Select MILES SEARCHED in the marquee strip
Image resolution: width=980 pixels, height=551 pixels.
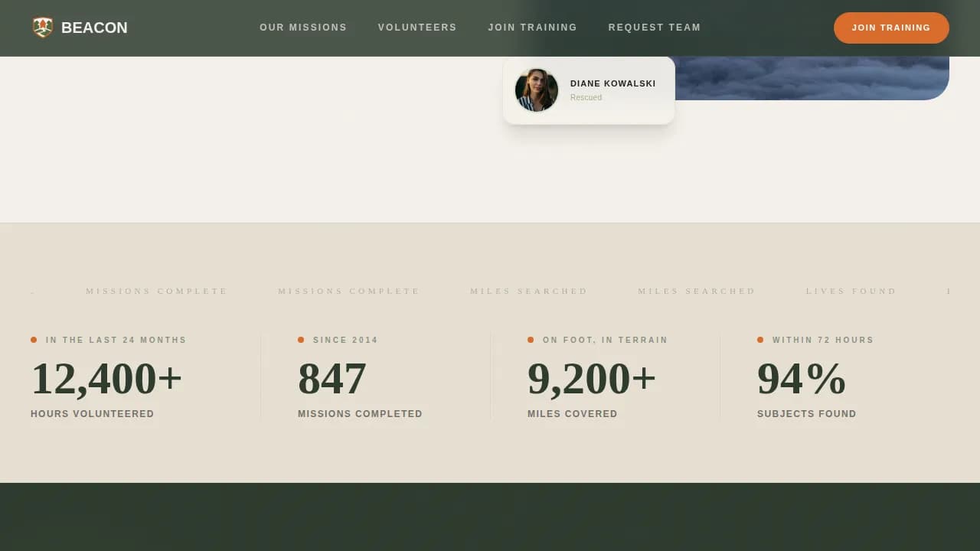(528, 291)
